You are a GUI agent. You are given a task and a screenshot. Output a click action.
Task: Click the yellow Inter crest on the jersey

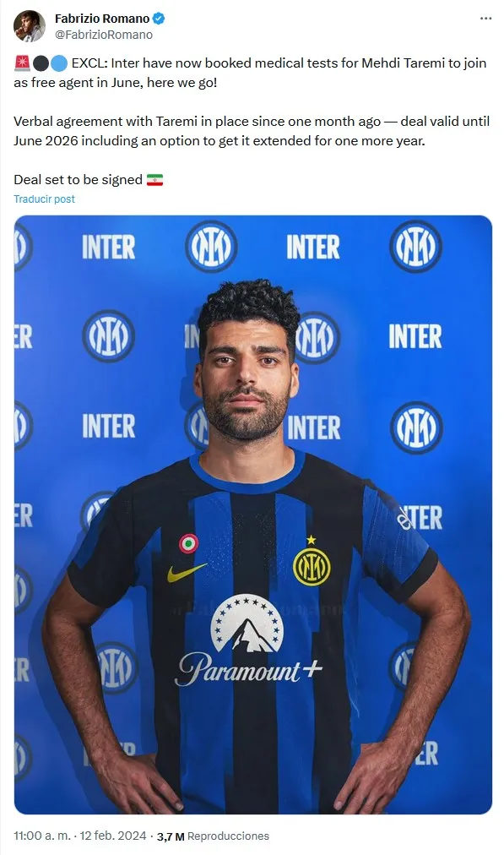point(312,566)
